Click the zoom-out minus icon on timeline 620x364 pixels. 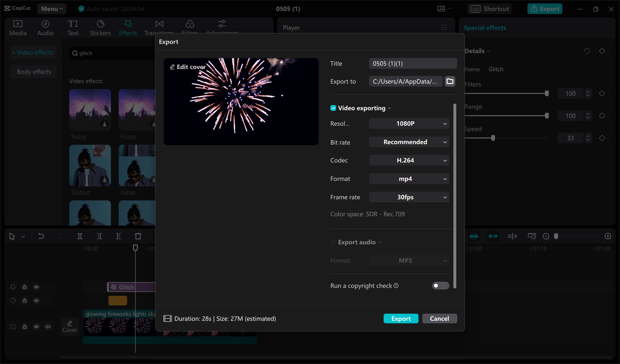(x=546, y=236)
